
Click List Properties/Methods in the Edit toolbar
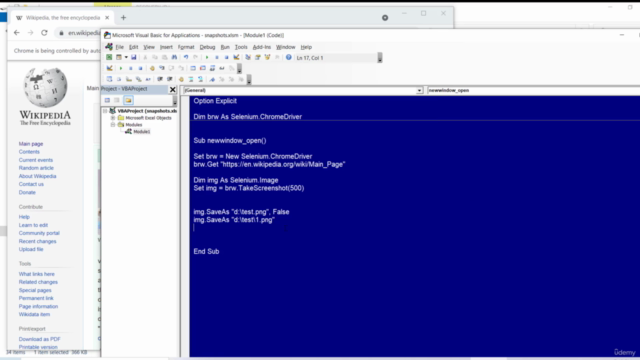(109, 79)
